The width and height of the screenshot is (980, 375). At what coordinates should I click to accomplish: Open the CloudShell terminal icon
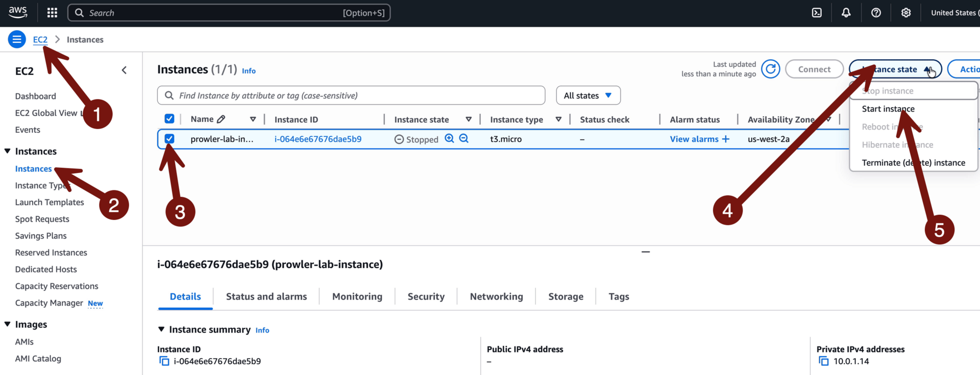coord(817,13)
